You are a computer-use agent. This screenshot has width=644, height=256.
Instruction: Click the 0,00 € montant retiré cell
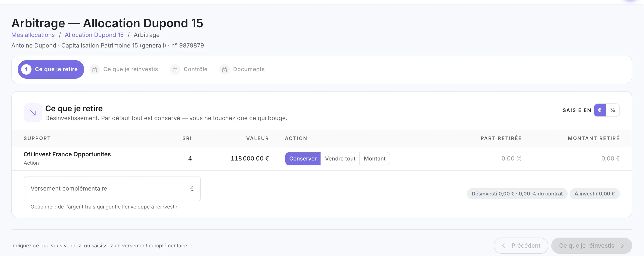pyautogui.click(x=610, y=159)
